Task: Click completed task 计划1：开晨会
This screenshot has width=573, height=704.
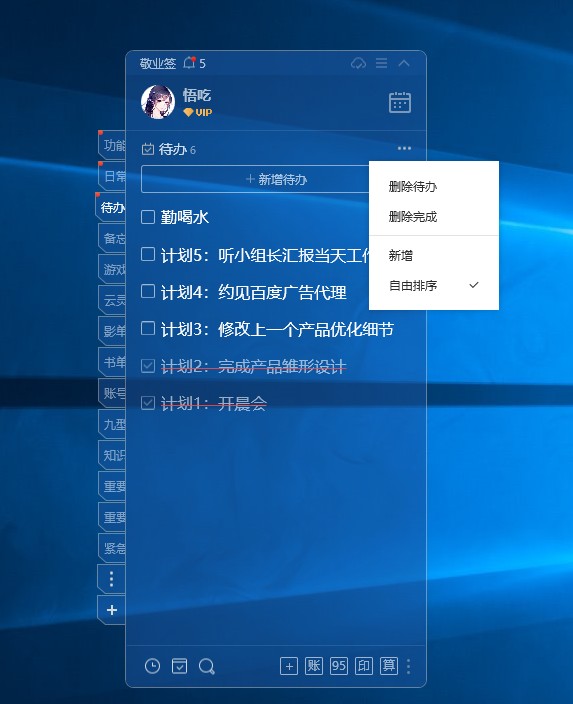Action: pos(214,404)
